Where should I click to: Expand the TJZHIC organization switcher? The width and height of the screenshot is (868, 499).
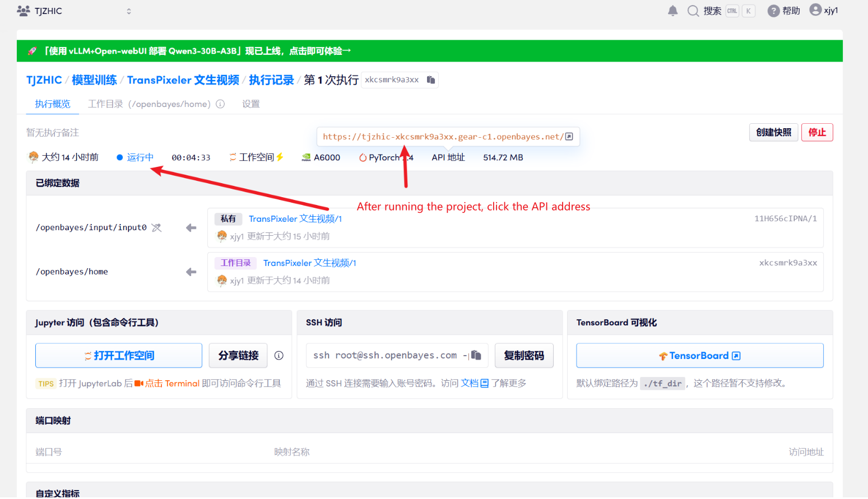129,11
